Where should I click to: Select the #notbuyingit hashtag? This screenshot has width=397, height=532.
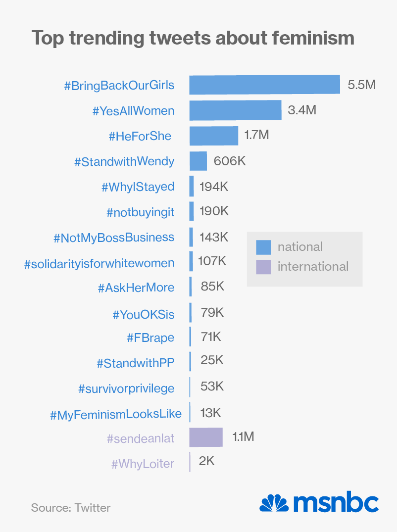(x=140, y=212)
